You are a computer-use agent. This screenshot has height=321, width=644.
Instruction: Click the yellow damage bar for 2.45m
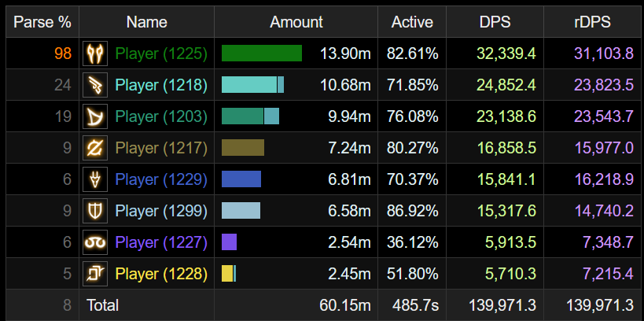229,273
